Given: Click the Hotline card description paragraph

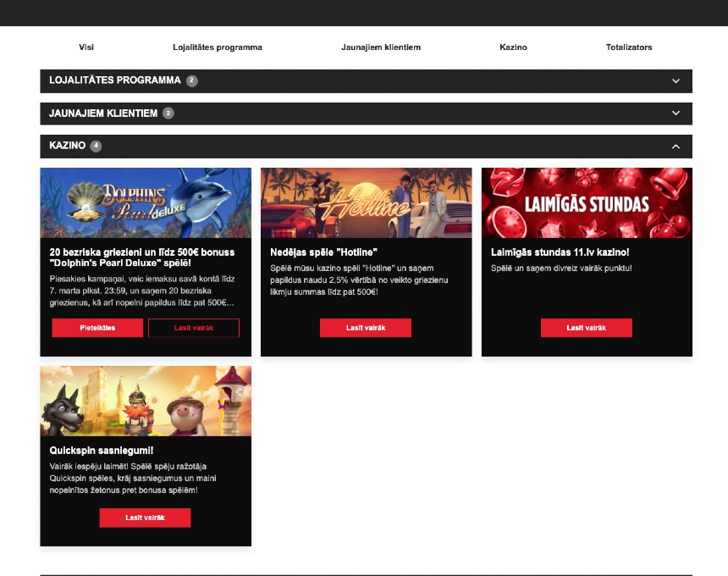Looking at the screenshot, I should click(x=360, y=280).
